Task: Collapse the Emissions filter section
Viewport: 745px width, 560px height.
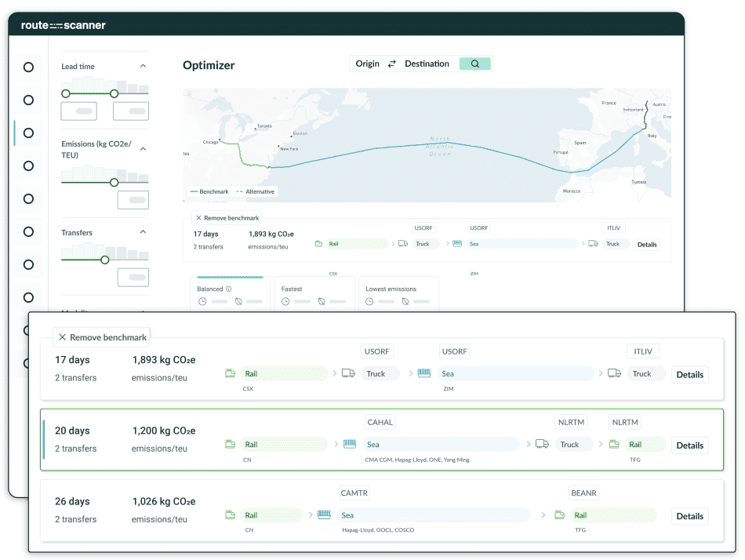Action: click(x=143, y=149)
